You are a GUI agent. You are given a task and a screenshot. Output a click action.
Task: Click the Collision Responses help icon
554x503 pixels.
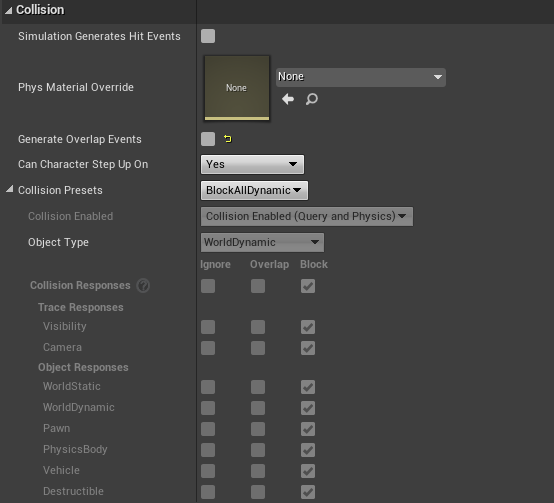coord(143,285)
